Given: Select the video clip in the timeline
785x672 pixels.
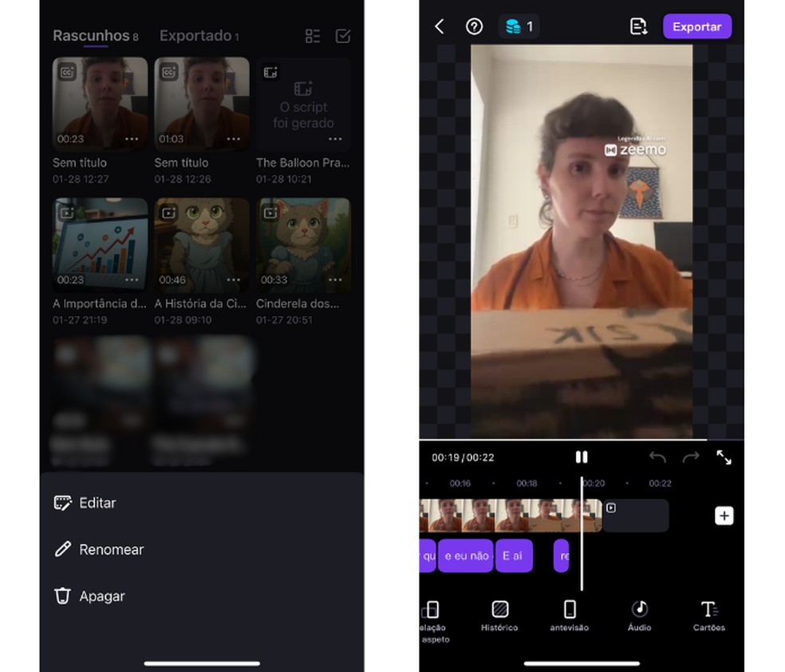Looking at the screenshot, I should (511, 516).
